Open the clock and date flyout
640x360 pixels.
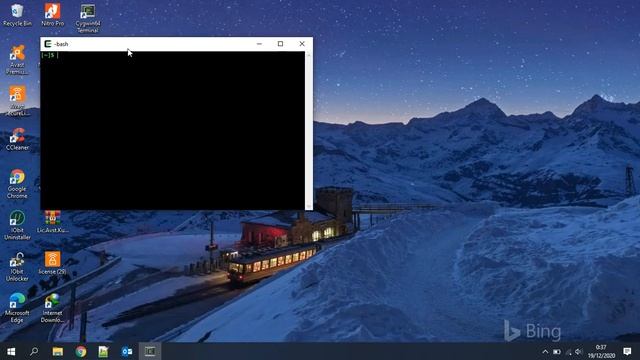pyautogui.click(x=601, y=352)
